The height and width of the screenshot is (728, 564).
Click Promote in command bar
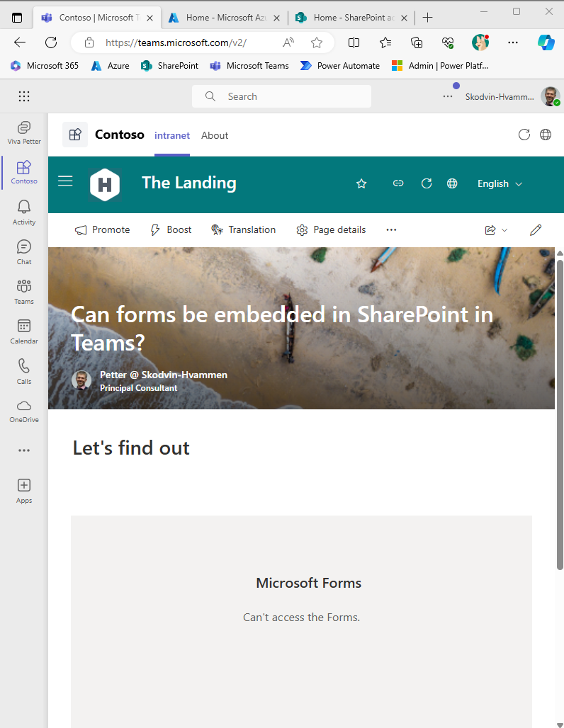102,230
